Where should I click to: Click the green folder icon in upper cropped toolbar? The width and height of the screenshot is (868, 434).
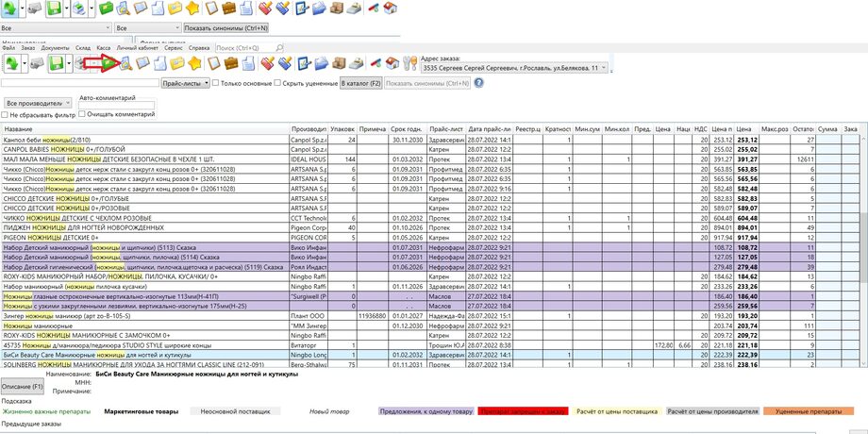point(106,8)
